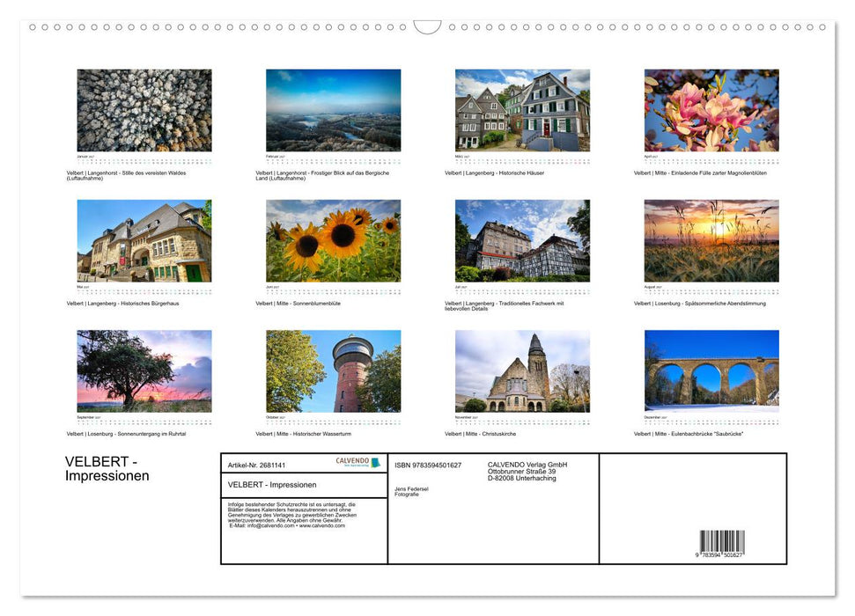Click the frosty Bergisches Land aerial photo

[x=333, y=110]
